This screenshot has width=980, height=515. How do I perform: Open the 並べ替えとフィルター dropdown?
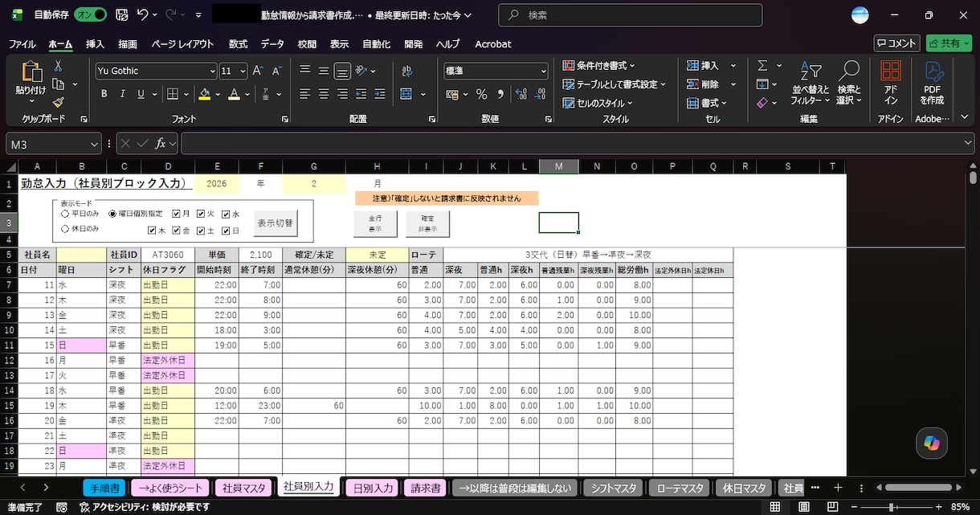(810, 83)
